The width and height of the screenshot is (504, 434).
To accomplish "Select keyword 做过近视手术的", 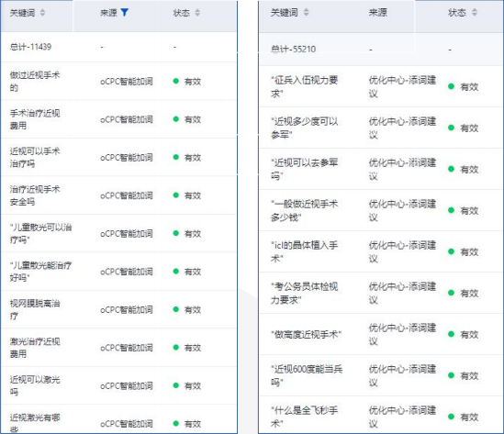I will click(x=35, y=82).
